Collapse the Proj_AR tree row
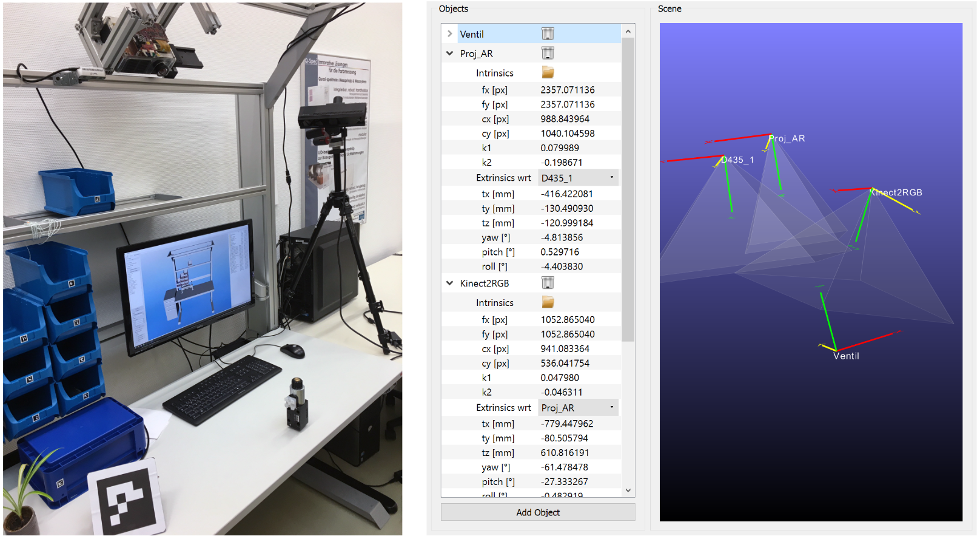Screen dimensions: 980x539 click(449, 53)
